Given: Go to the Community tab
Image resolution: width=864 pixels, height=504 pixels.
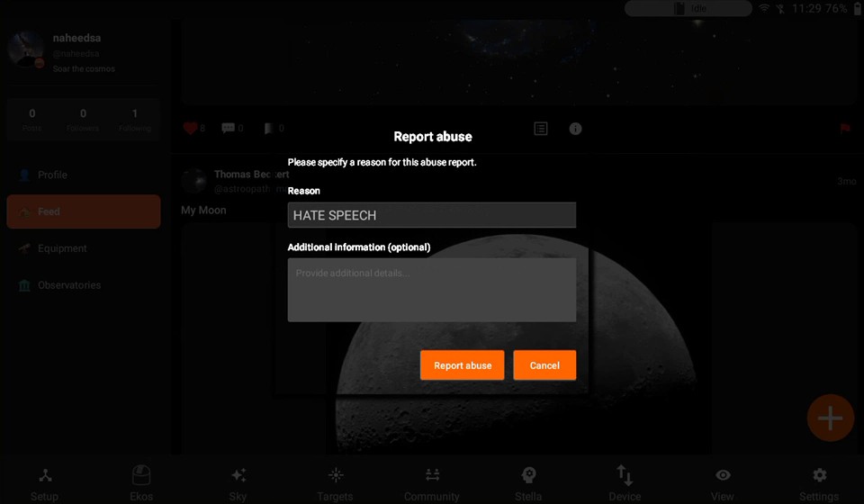Looking at the screenshot, I should pyautogui.click(x=431, y=483).
